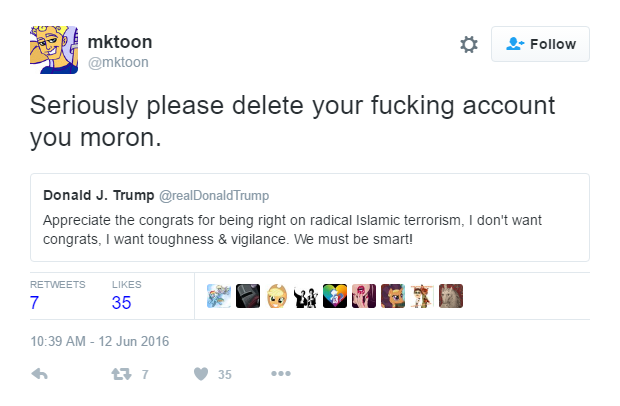Open the quoted tweet text

292,230
